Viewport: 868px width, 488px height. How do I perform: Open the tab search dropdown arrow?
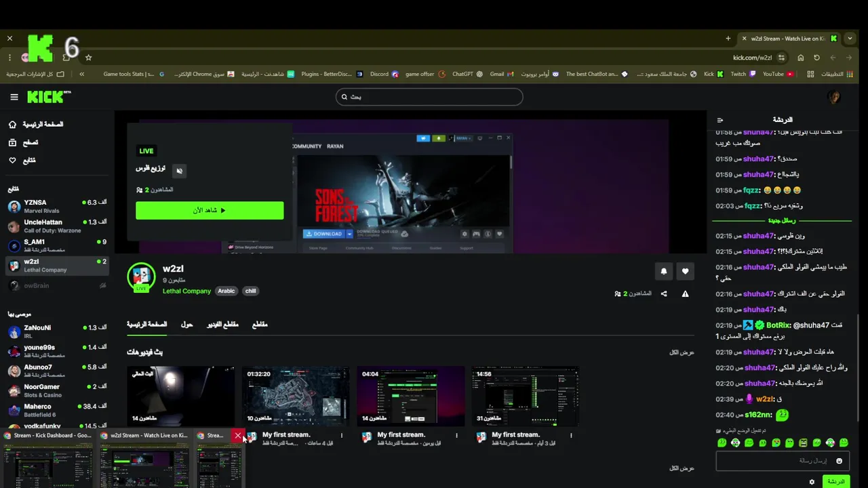click(850, 39)
